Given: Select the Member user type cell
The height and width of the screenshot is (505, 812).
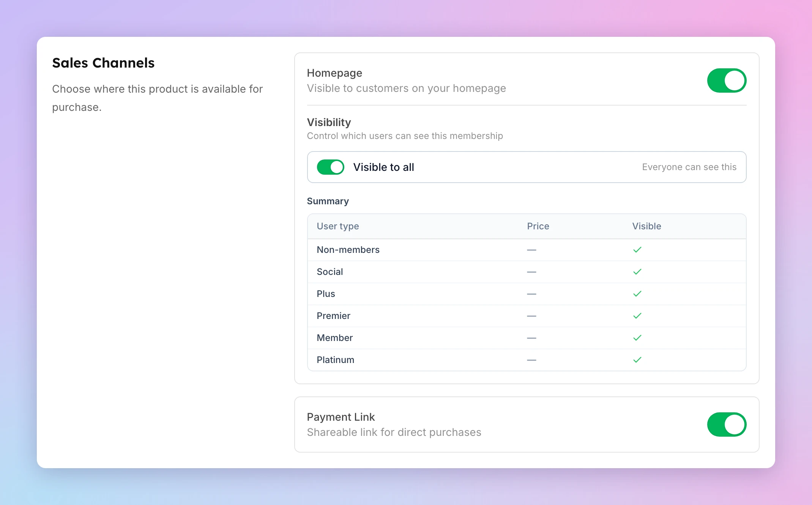Looking at the screenshot, I should [335, 338].
